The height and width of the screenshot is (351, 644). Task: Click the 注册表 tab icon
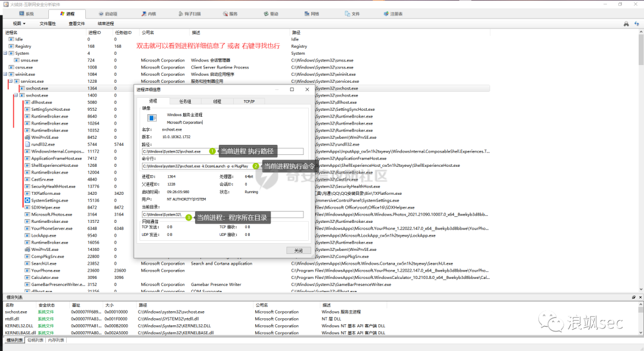point(386,14)
